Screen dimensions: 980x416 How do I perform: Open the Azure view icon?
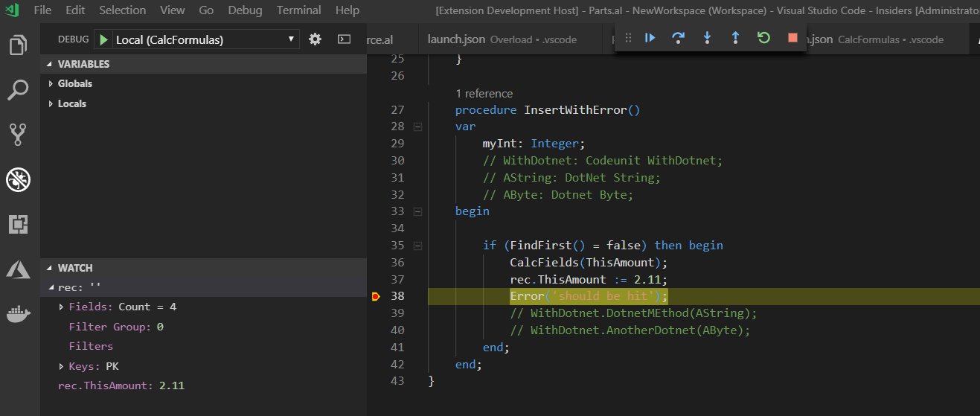[18, 269]
